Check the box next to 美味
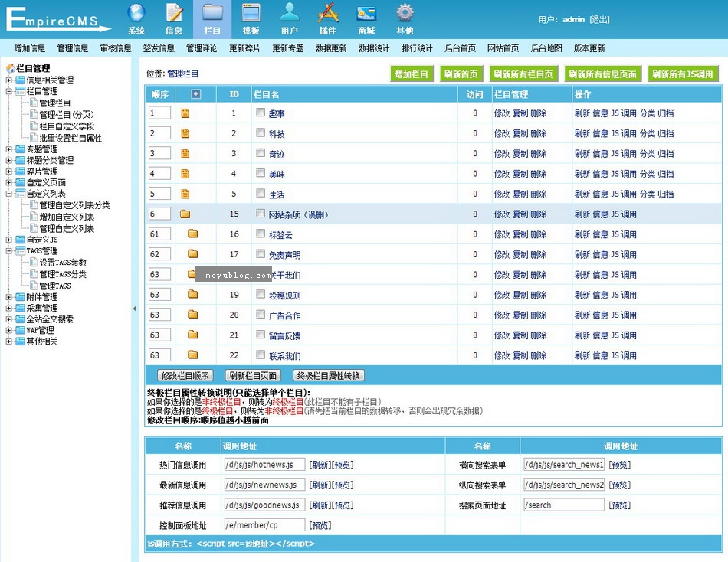This screenshot has width=728, height=562. (261, 174)
